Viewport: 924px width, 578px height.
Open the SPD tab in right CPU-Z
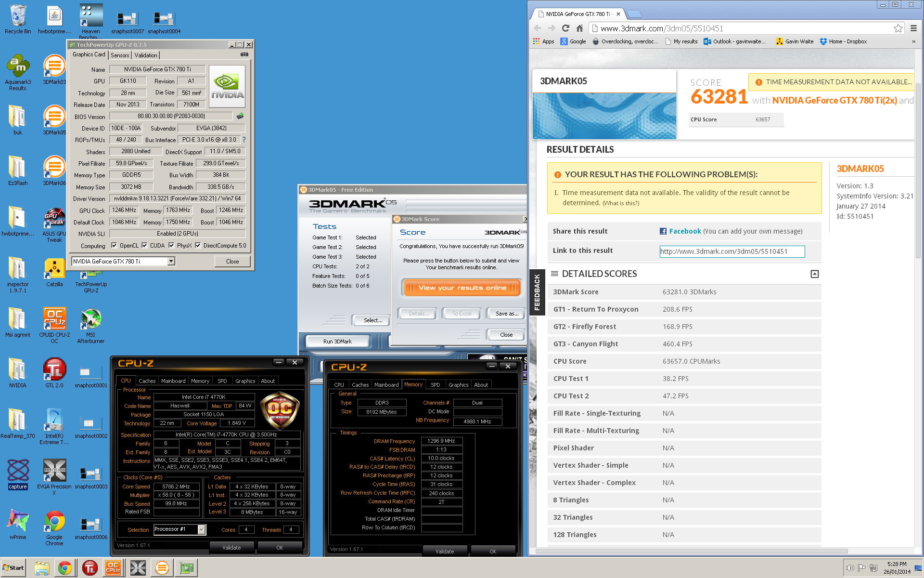tap(435, 385)
